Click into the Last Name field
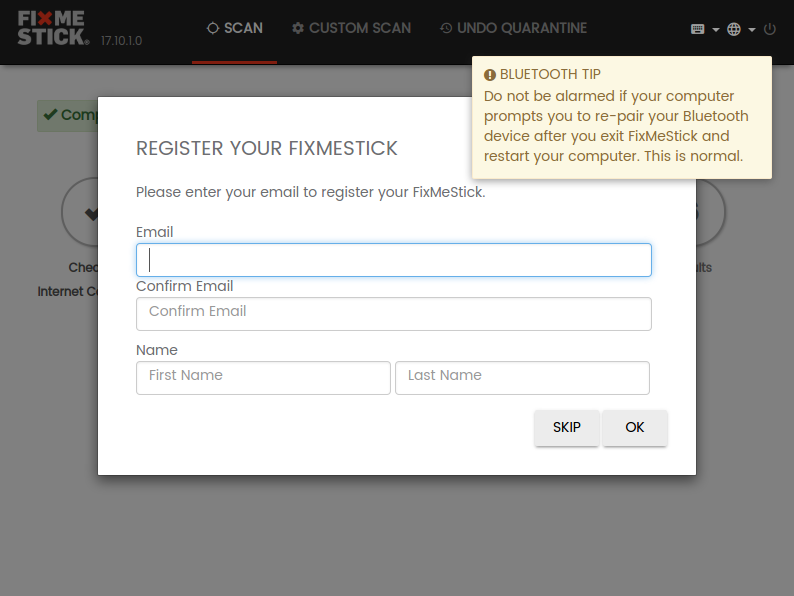794x596 pixels. [522, 378]
